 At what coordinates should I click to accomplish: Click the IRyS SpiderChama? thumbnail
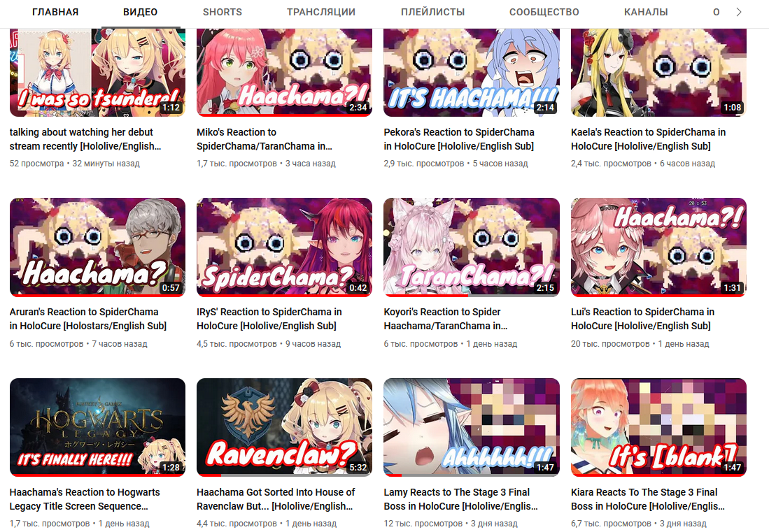click(285, 247)
